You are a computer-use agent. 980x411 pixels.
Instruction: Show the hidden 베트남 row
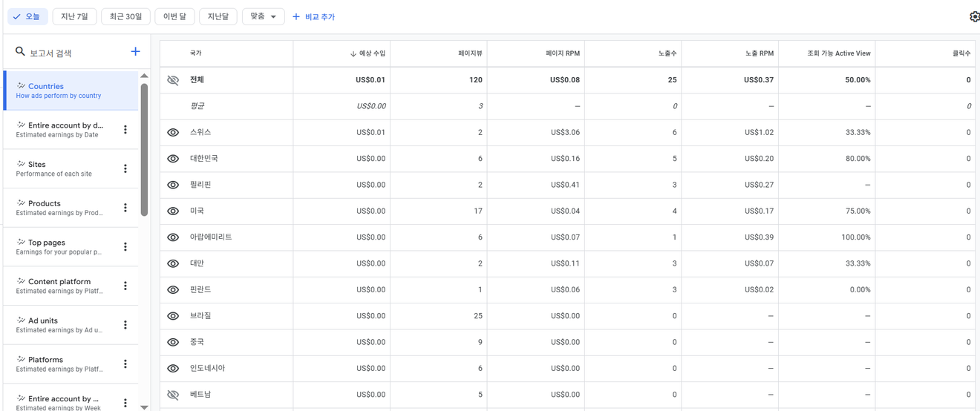(173, 395)
